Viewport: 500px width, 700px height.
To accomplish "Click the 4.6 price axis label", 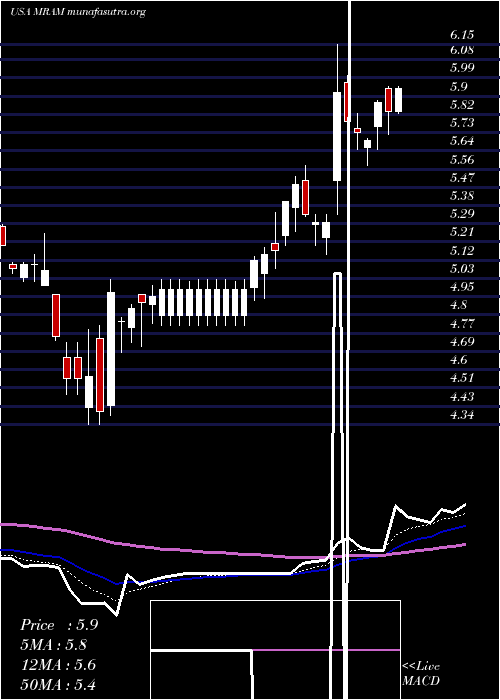I will click(x=459, y=359).
